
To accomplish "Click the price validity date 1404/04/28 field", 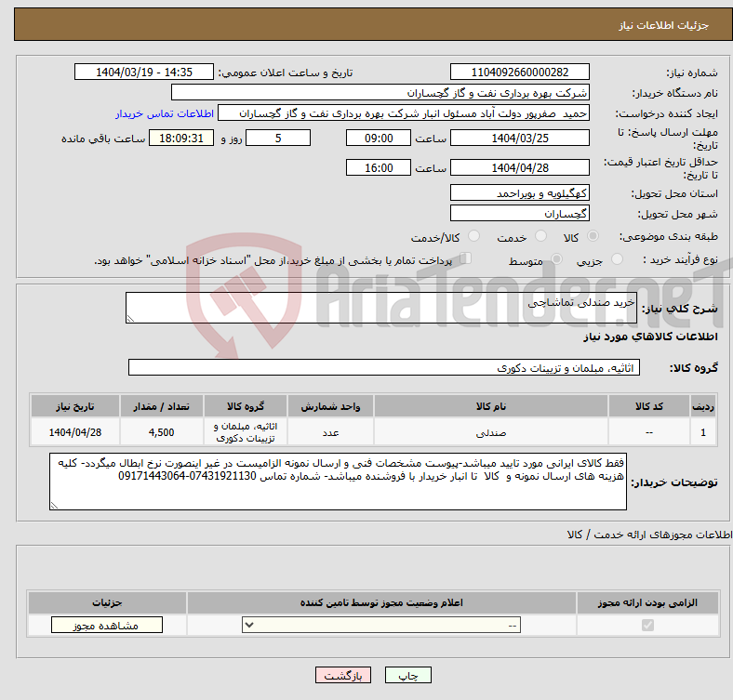I will pos(519,167).
